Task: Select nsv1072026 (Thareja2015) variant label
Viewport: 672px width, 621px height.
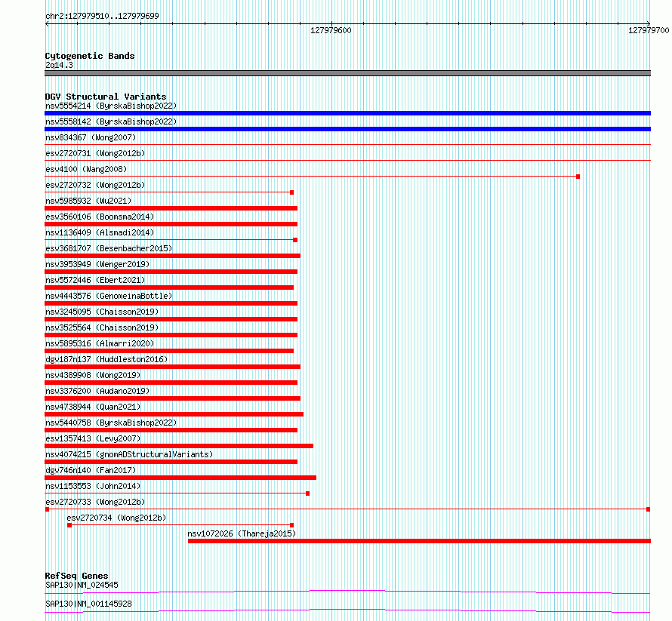Action: 242,533
